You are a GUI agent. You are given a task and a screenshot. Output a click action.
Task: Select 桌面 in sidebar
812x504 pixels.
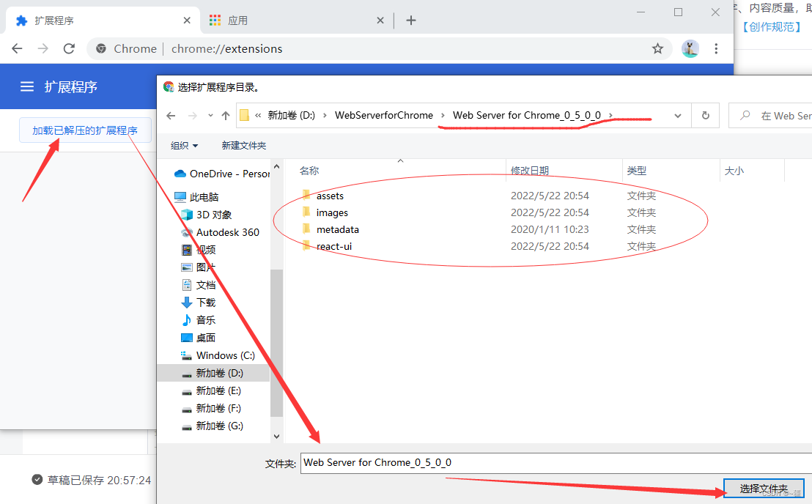(199, 338)
